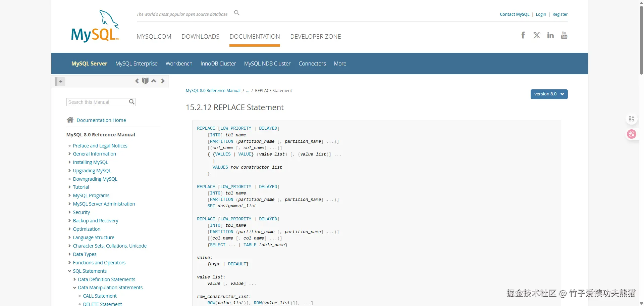Click the header search magnifier icon
This screenshot has width=644, height=306.
click(237, 13)
